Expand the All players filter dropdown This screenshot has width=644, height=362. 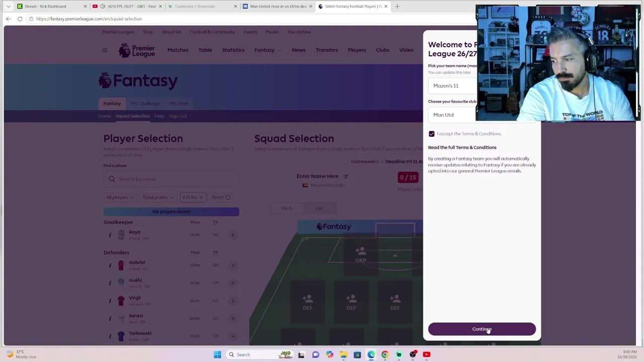pyautogui.click(x=120, y=198)
